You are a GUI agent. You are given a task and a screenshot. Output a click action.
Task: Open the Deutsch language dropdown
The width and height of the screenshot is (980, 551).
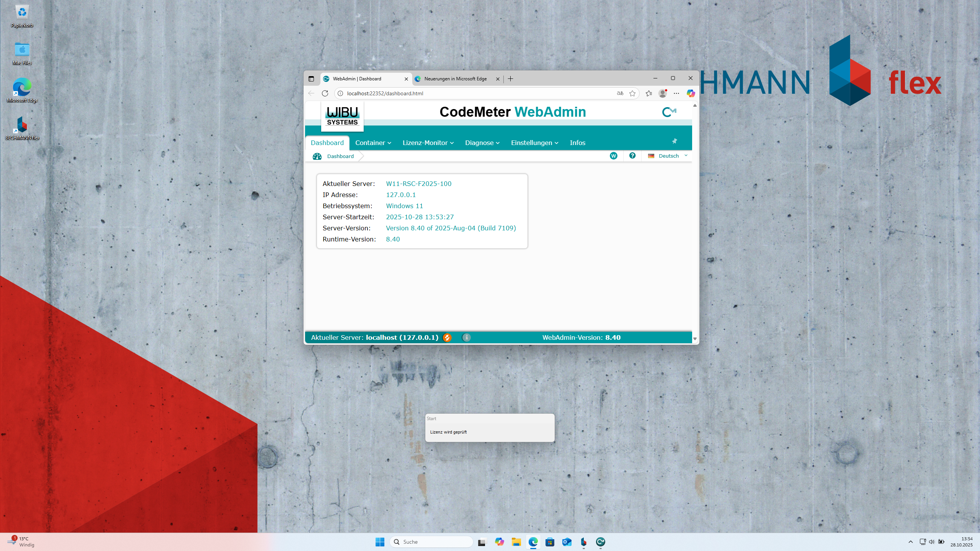[x=668, y=156]
